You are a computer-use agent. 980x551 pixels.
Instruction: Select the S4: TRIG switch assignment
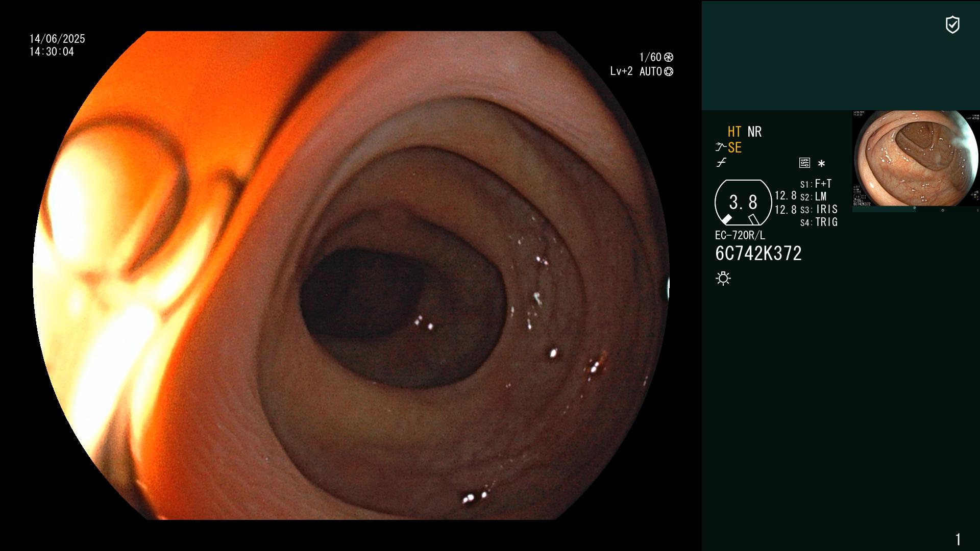[819, 222]
